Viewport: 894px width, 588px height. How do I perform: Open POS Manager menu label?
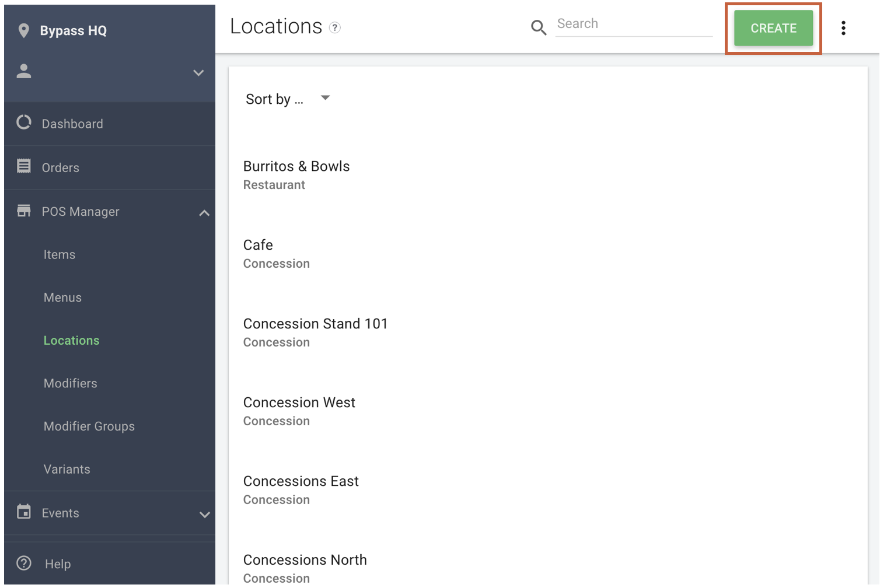81,212
